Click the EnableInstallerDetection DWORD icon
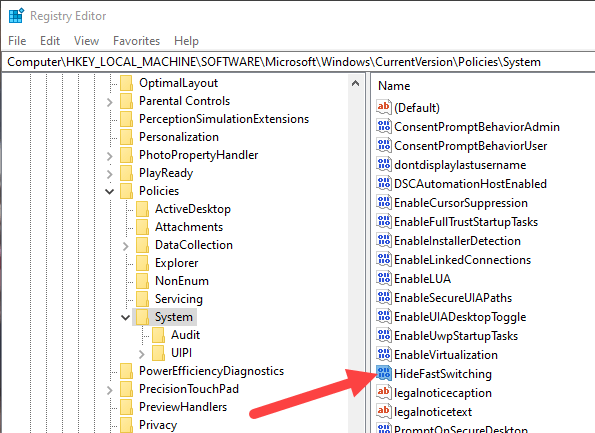Image resolution: width=595 pixels, height=433 pixels. click(383, 240)
